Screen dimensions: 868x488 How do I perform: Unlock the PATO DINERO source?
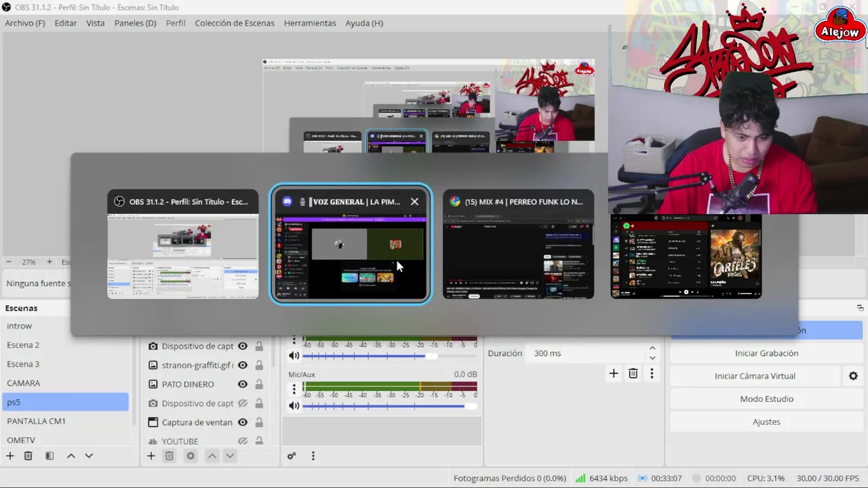coord(259,384)
